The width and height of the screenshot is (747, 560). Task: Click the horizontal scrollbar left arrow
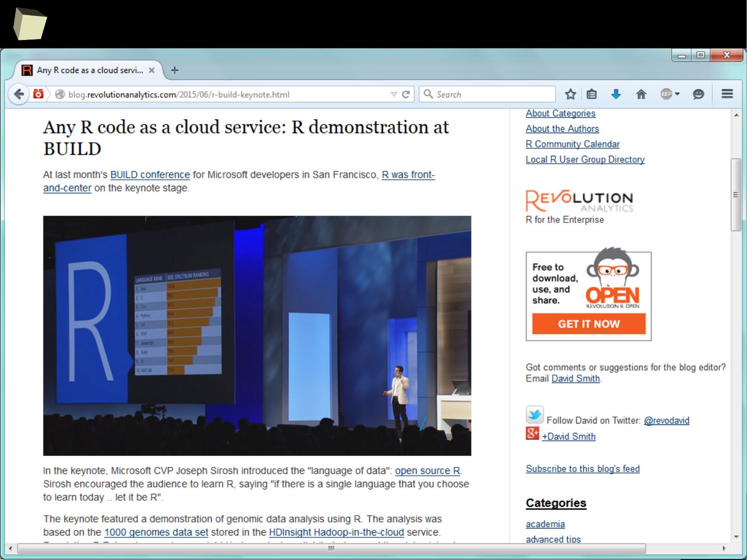[10, 548]
